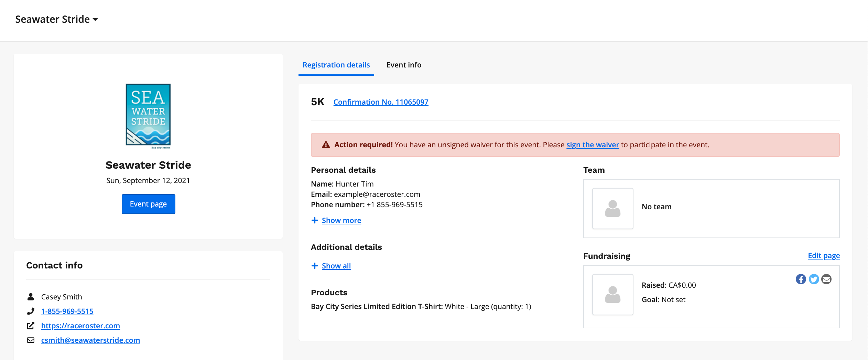Viewport: 868px width, 360px height.
Task: Click the Seawater Stride event logo
Action: [148, 116]
